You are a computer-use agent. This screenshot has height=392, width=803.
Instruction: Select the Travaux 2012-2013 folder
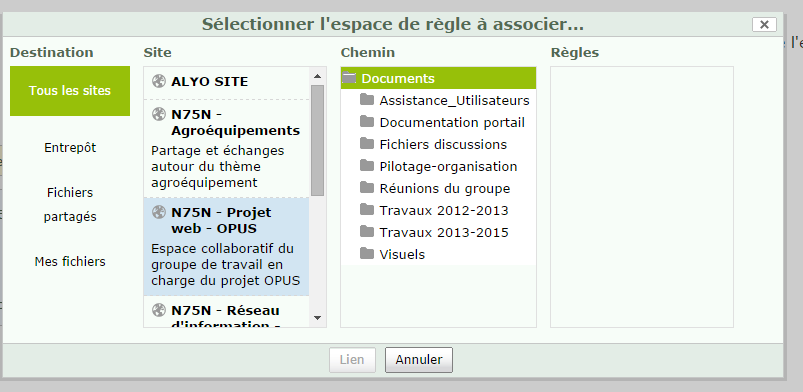click(x=438, y=211)
